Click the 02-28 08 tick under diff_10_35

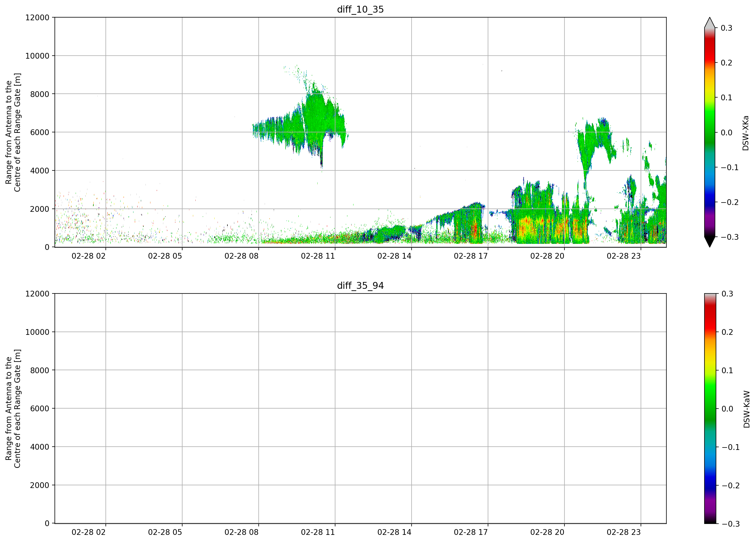click(242, 256)
